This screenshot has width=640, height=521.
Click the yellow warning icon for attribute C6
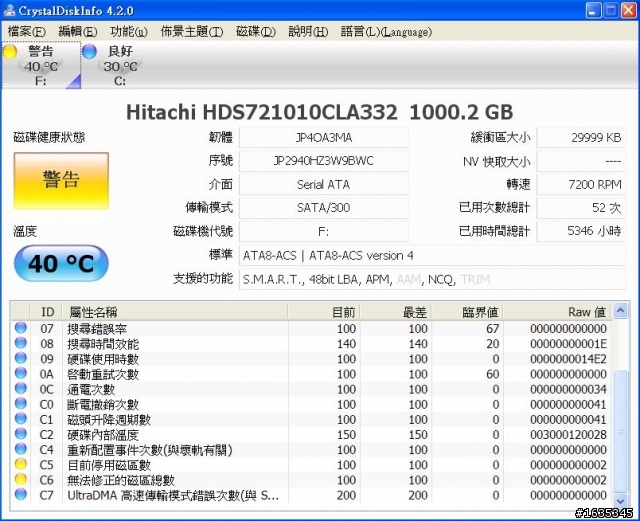pyautogui.click(x=20, y=479)
